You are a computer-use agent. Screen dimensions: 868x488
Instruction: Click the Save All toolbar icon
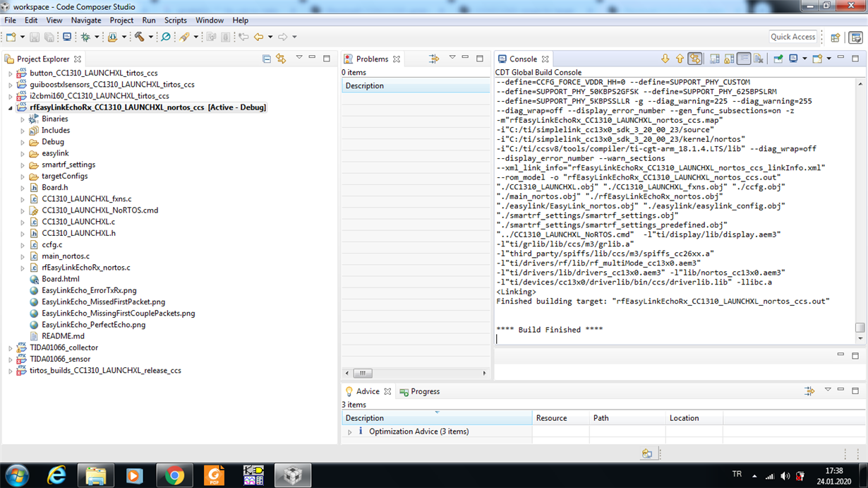49,37
